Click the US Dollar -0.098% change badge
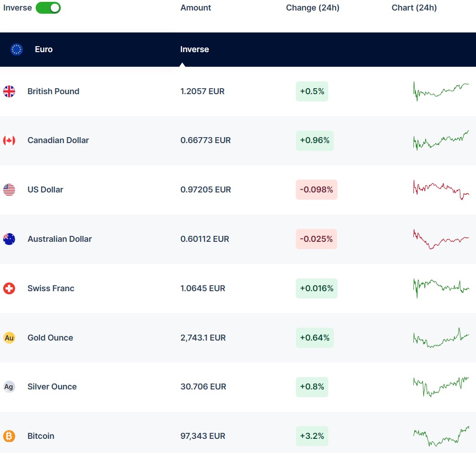Screen dimensions: 476x453 click(x=316, y=190)
